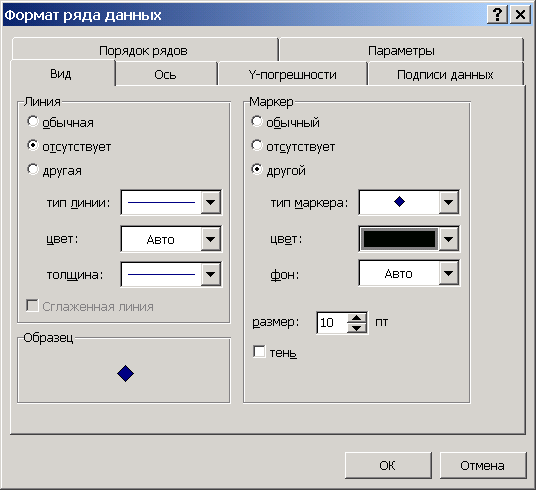The image size is (536, 490).
Task: Close the Формат ряда данных dialog
Action: [520, 15]
